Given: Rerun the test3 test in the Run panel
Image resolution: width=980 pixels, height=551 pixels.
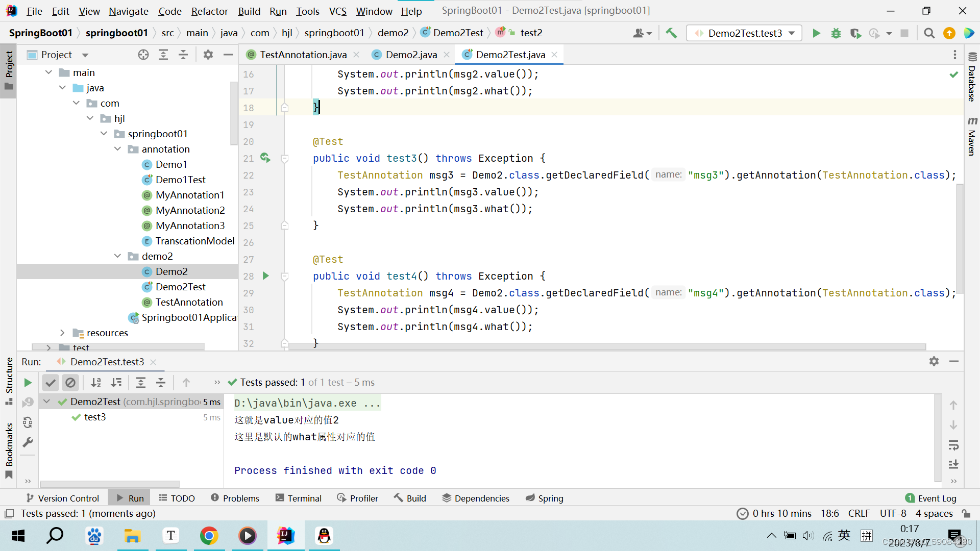Looking at the screenshot, I should tap(28, 382).
